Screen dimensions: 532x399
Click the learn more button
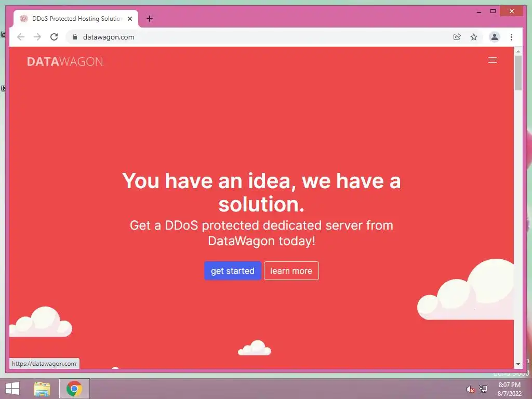[x=291, y=271]
